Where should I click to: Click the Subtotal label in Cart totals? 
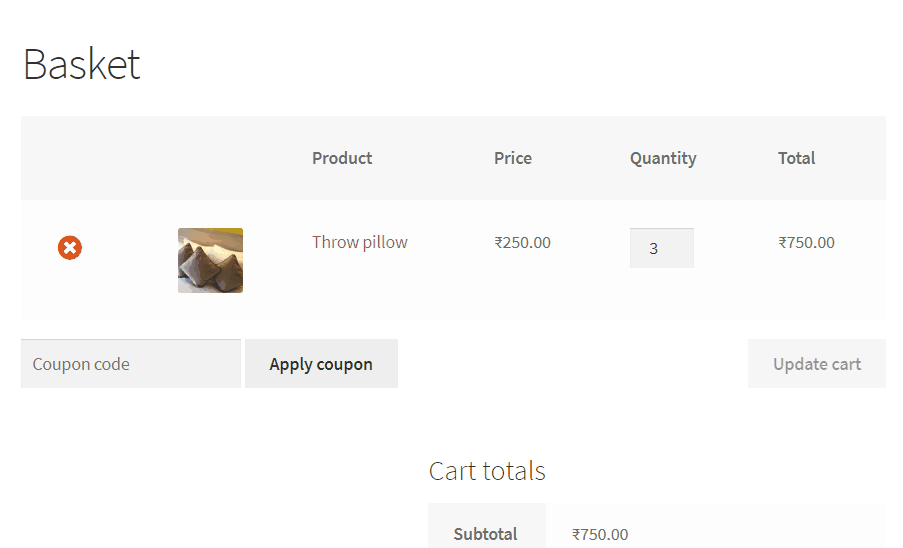pos(485,534)
